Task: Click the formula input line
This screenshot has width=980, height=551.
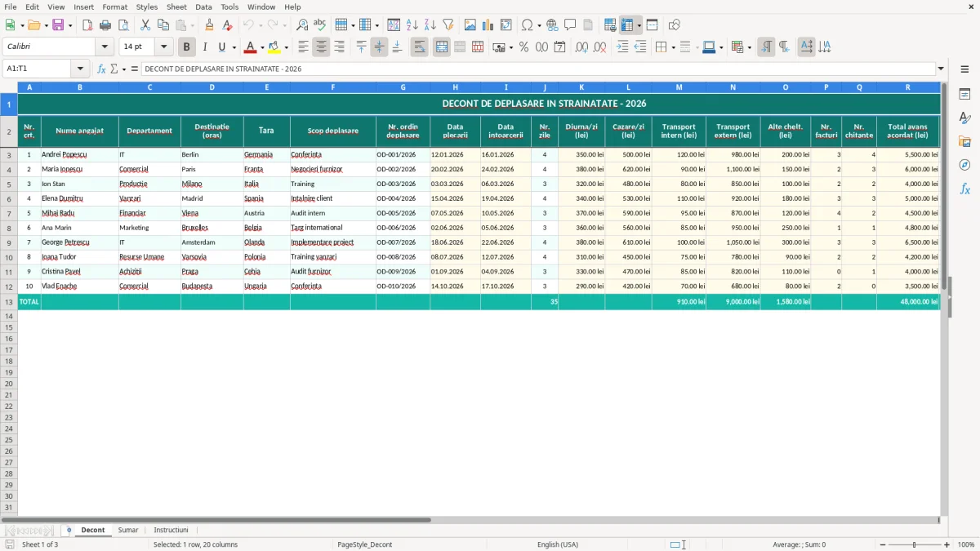Action: [x=538, y=69]
